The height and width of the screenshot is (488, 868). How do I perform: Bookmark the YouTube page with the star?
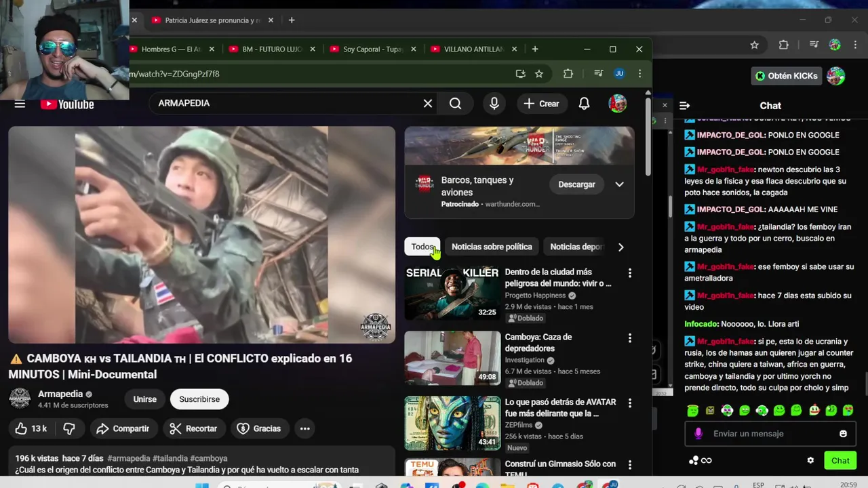coord(539,73)
